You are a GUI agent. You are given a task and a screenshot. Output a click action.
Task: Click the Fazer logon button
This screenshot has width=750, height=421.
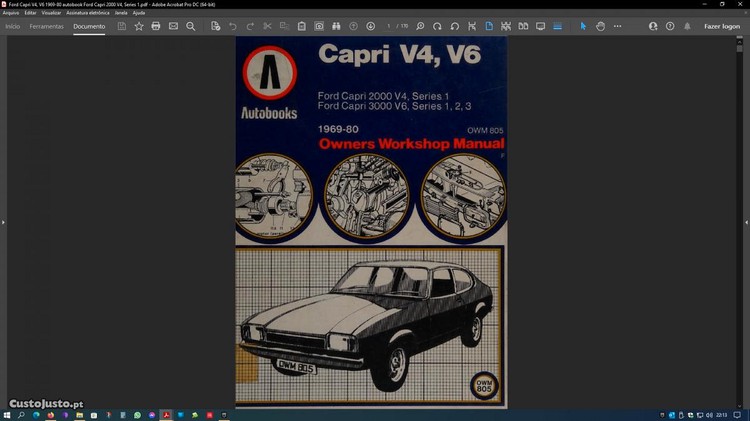point(722,26)
